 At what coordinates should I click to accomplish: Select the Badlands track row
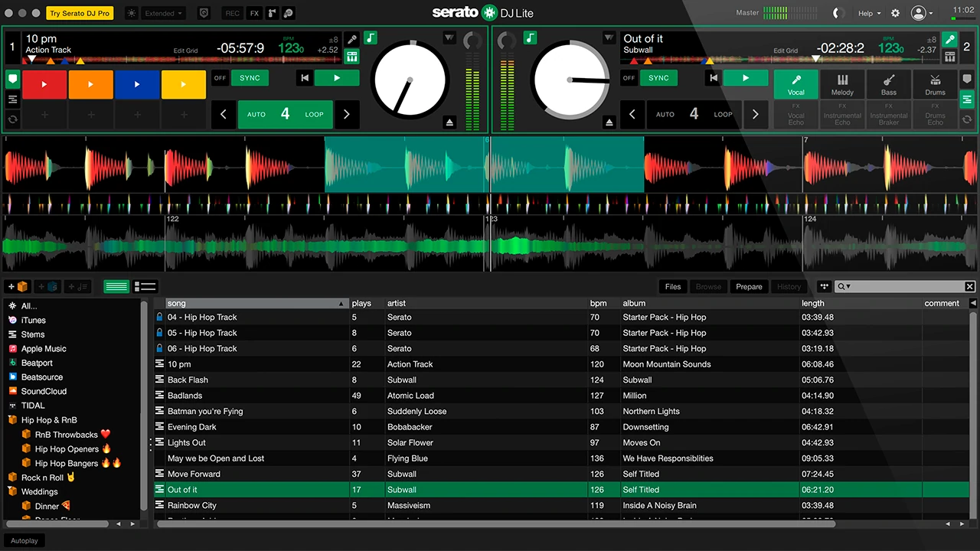click(x=563, y=396)
